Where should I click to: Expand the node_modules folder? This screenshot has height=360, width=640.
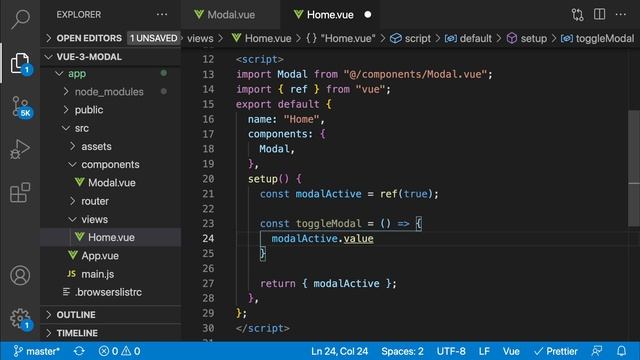click(110, 92)
